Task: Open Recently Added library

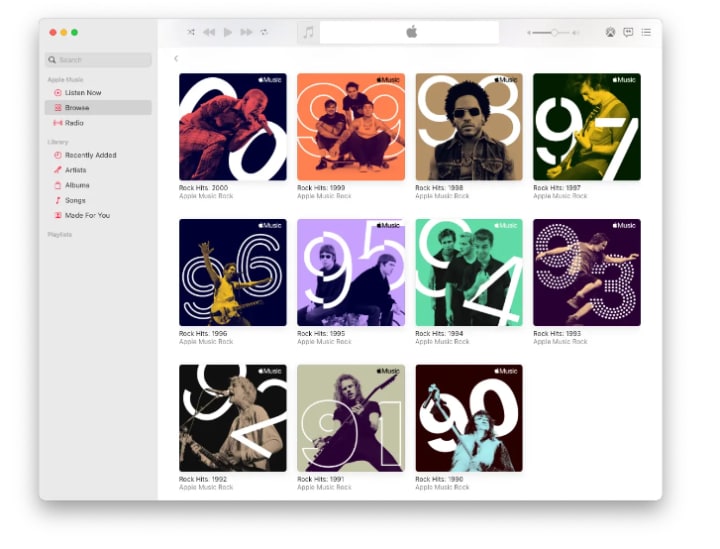Action: 98,155
